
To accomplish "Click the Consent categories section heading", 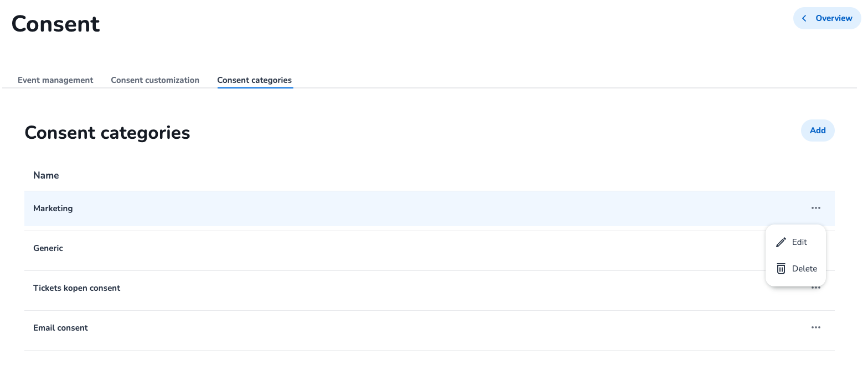I will [107, 133].
